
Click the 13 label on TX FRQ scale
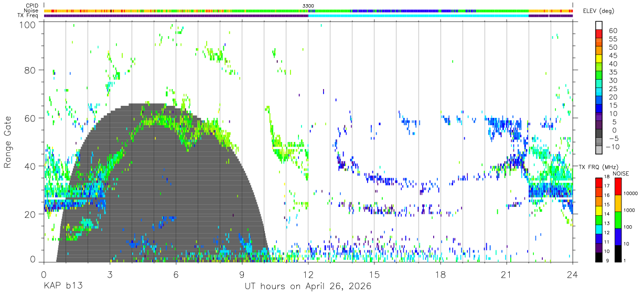(x=608, y=224)
